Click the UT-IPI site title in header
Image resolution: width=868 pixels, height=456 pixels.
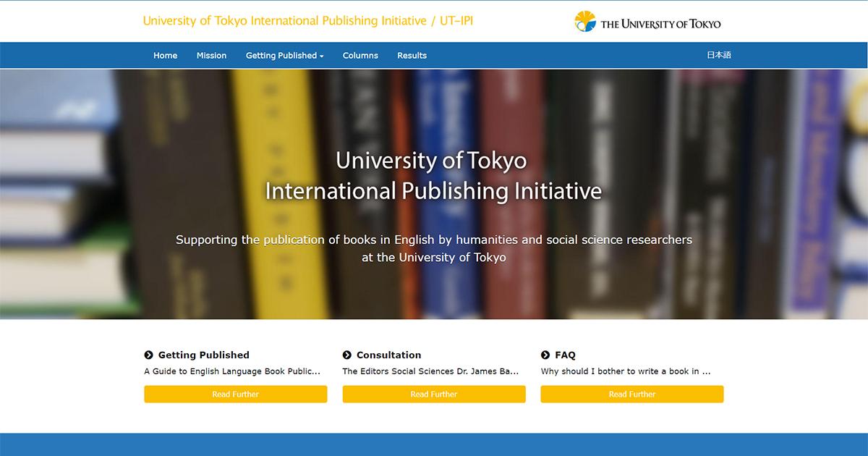pyautogui.click(x=309, y=20)
